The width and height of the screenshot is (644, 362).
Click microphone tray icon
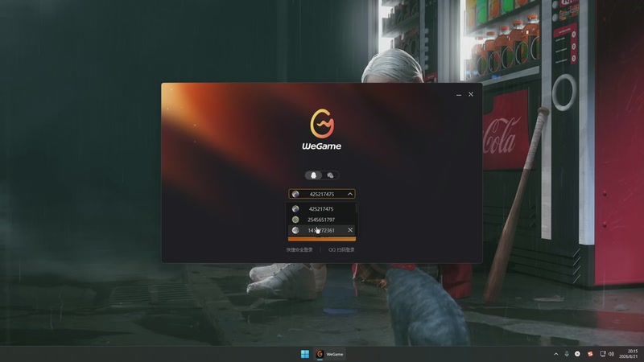coord(567,354)
